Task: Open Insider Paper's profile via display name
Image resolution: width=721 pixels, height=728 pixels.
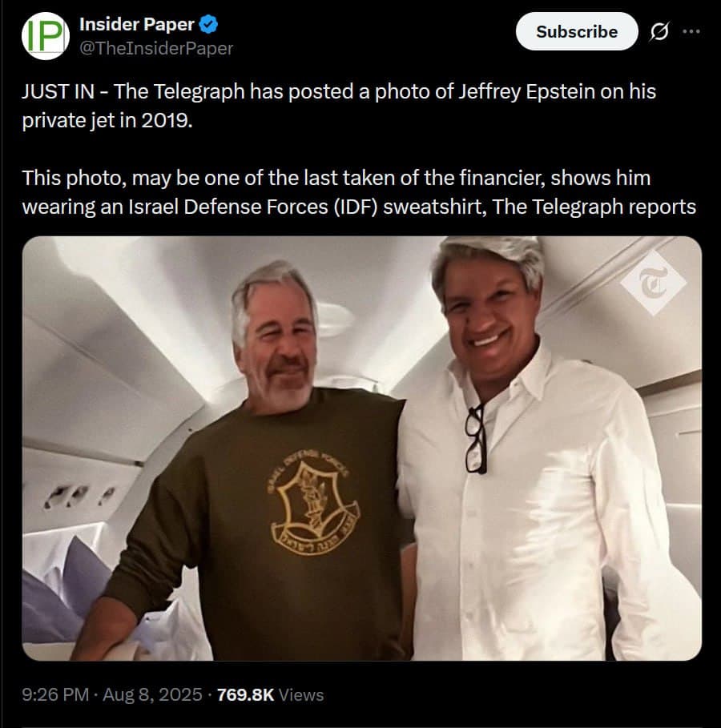Action: pos(138,23)
